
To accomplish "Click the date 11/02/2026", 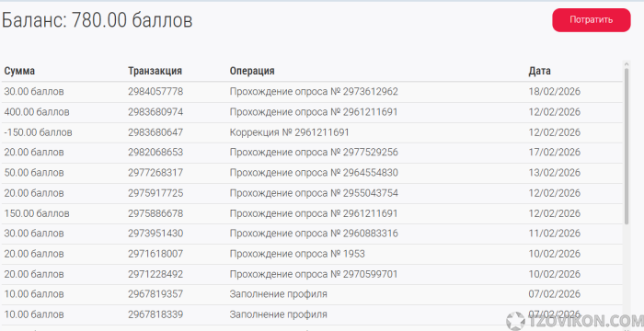I will (555, 234).
